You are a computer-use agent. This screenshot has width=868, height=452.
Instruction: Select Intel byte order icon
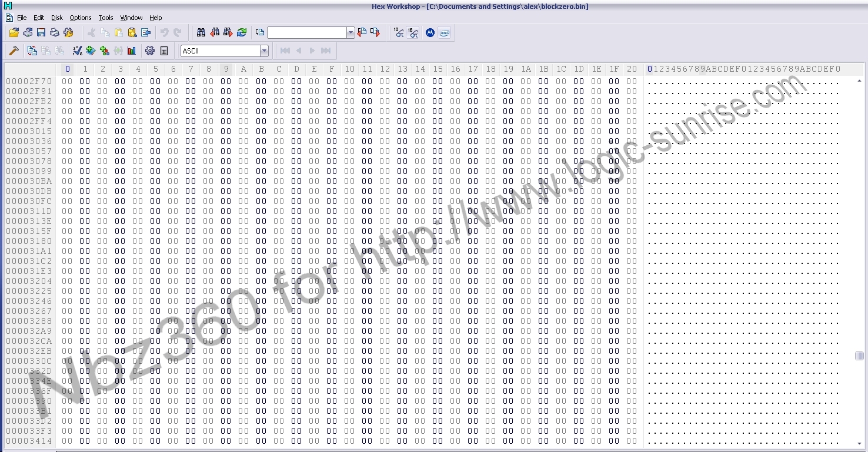coord(445,32)
